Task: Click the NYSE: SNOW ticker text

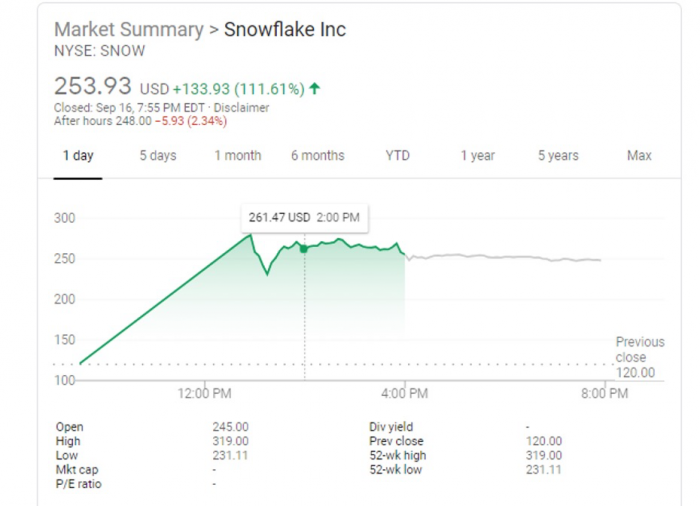Action: 99,51
